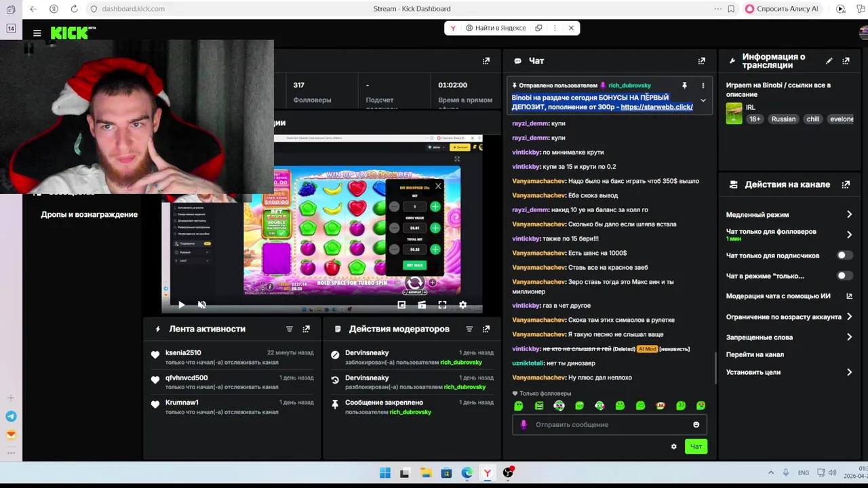This screenshot has height=488, width=868.
Task: Open the hamburger menu next to Kick logo
Action: tap(37, 33)
